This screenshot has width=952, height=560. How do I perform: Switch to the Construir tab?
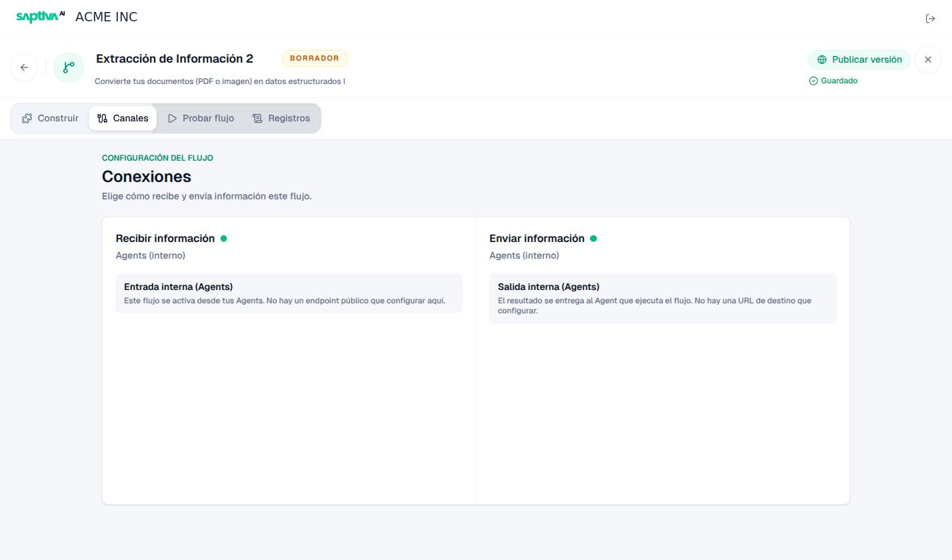point(50,118)
